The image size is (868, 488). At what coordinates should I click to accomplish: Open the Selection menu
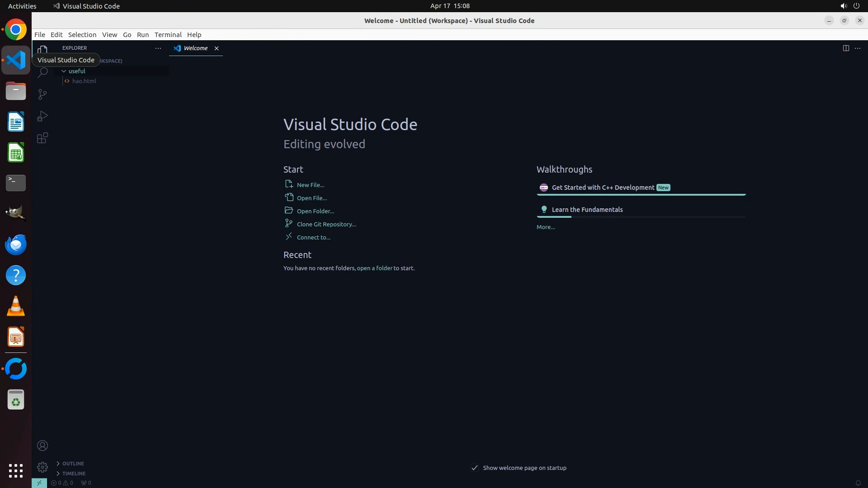[x=82, y=34]
